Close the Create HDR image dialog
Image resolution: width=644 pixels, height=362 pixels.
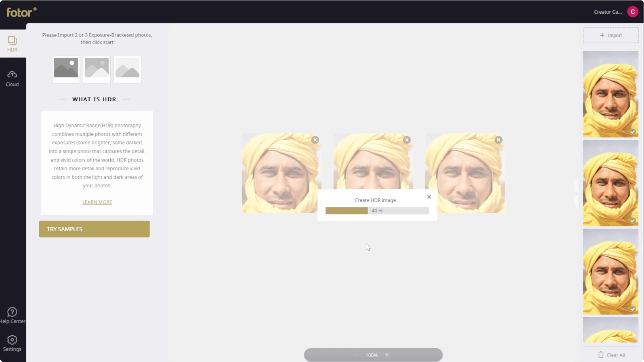click(x=429, y=197)
